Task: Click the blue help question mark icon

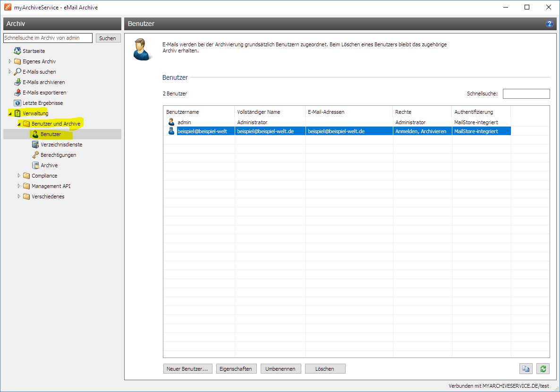Action: point(549,24)
